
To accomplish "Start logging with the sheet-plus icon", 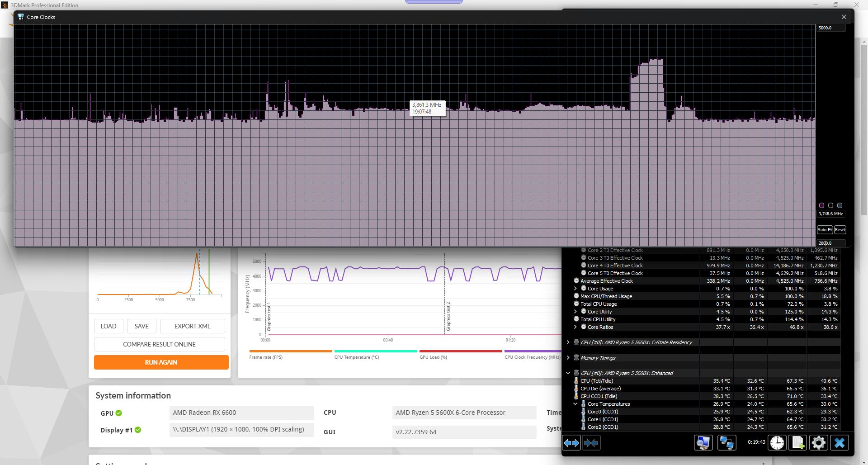I will pyautogui.click(x=798, y=443).
